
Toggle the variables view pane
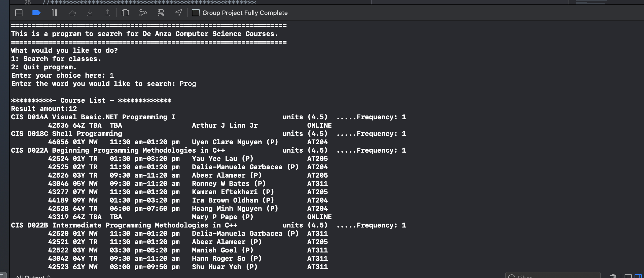pyautogui.click(x=628, y=276)
